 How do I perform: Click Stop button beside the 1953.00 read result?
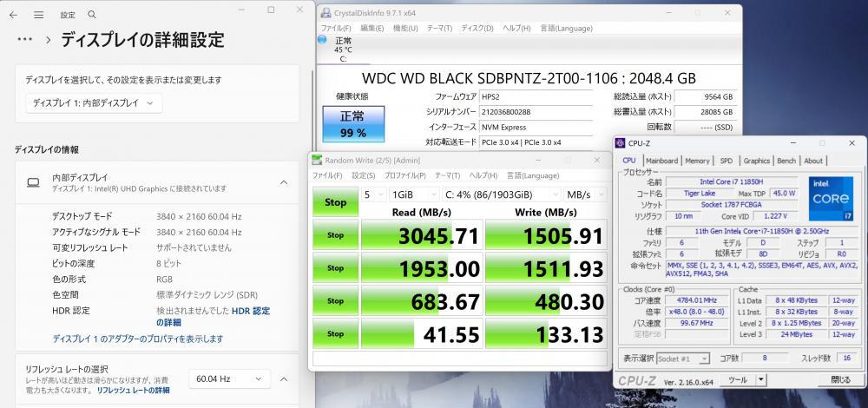point(335,268)
